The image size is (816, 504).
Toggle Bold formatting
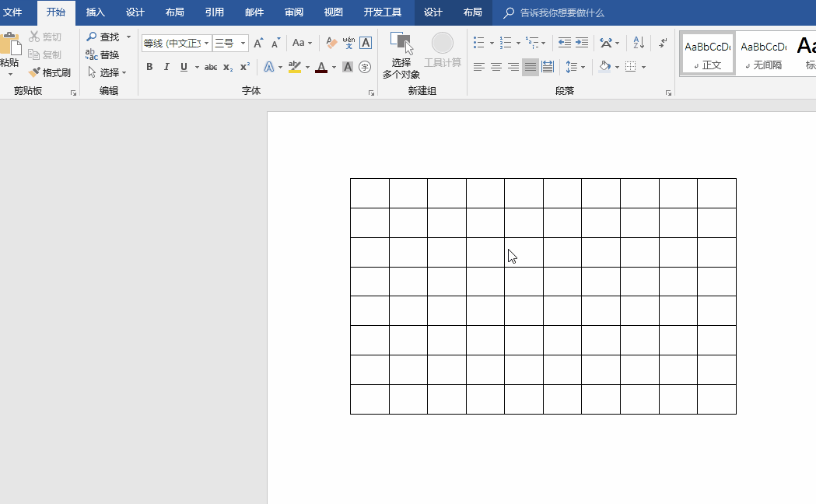tap(149, 68)
